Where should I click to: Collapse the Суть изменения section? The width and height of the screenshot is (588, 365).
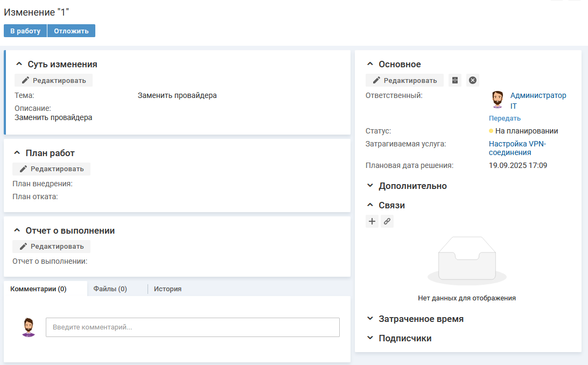click(19, 64)
